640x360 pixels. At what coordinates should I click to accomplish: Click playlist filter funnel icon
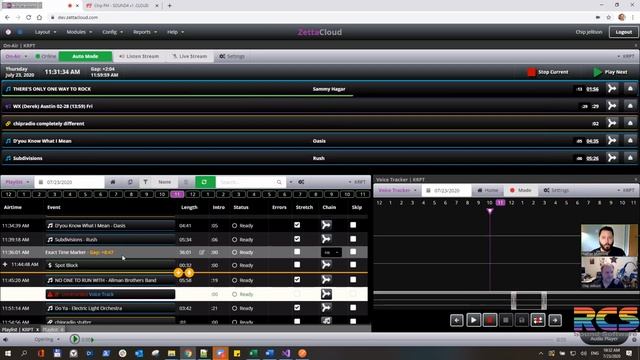pyautogui.click(x=145, y=182)
